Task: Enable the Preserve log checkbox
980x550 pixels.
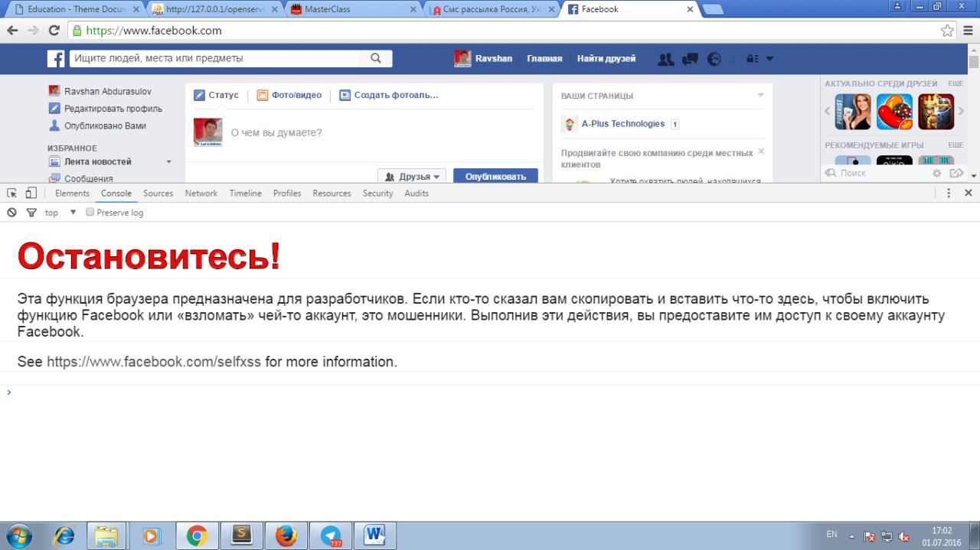Action: click(x=90, y=212)
